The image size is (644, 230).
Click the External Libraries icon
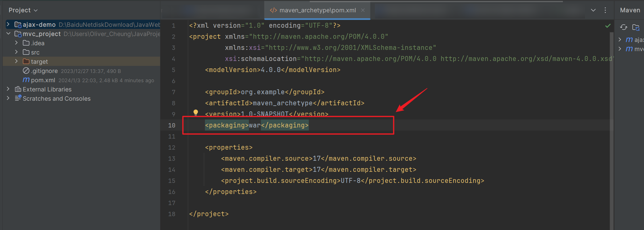(18, 89)
